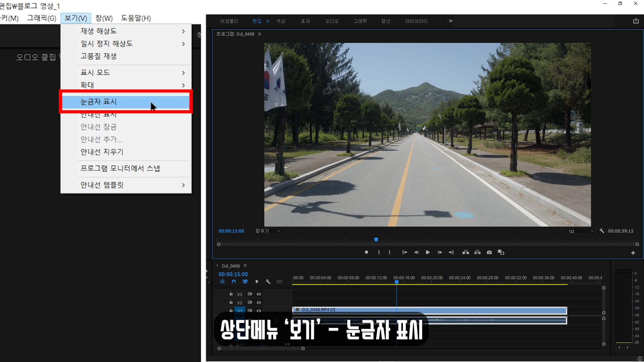
Task: Click the Add Marker icon in Program monitor
Action: 366,252
